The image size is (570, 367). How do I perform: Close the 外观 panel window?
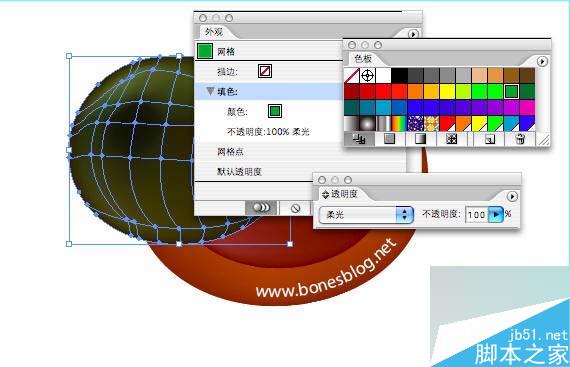coord(203,18)
